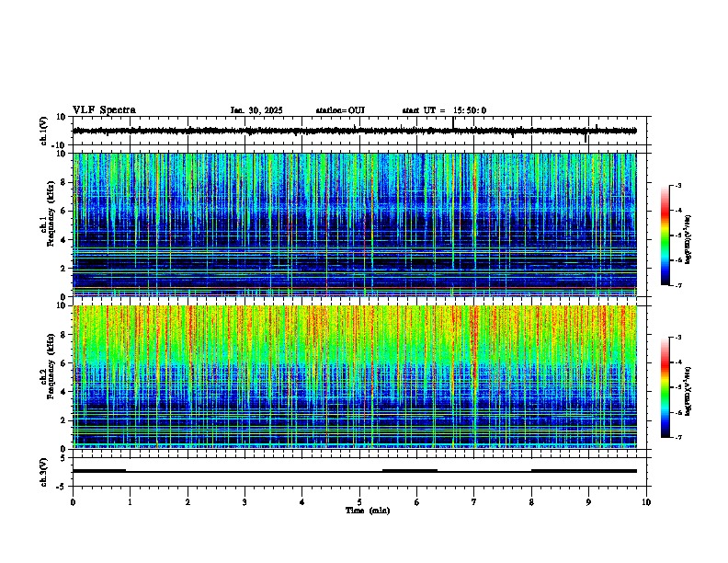
Task: Click the ch.1 "Frequency (kHz)" axis label
Action: [x=51, y=213]
